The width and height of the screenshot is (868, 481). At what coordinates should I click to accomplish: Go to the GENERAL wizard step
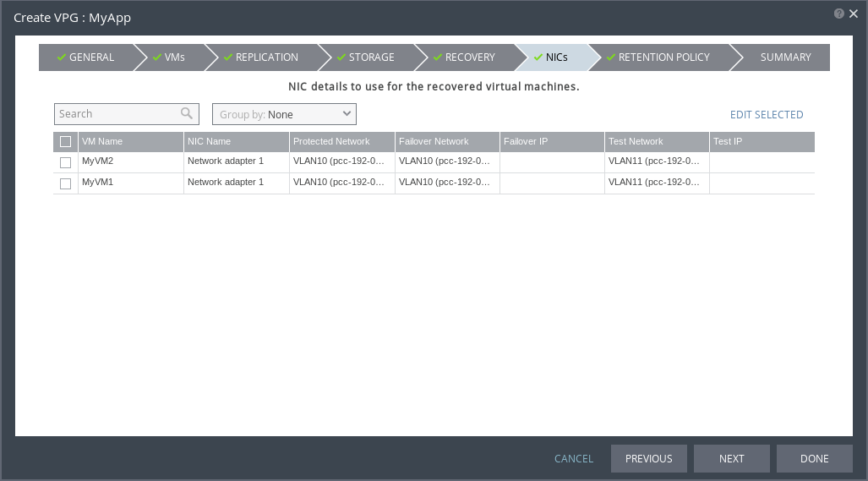pyautogui.click(x=85, y=57)
